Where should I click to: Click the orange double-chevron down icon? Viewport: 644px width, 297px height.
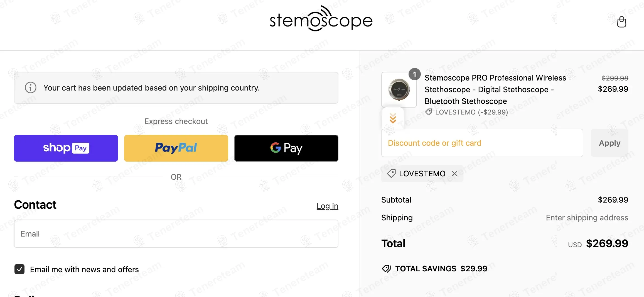coord(393,118)
